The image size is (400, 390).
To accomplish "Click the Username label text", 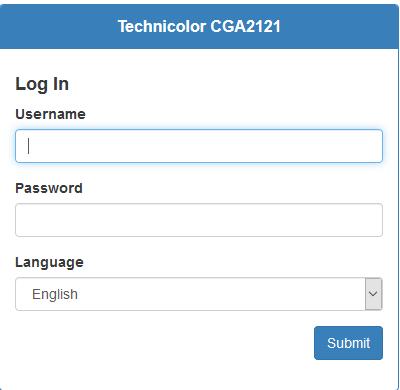I will (50, 114).
